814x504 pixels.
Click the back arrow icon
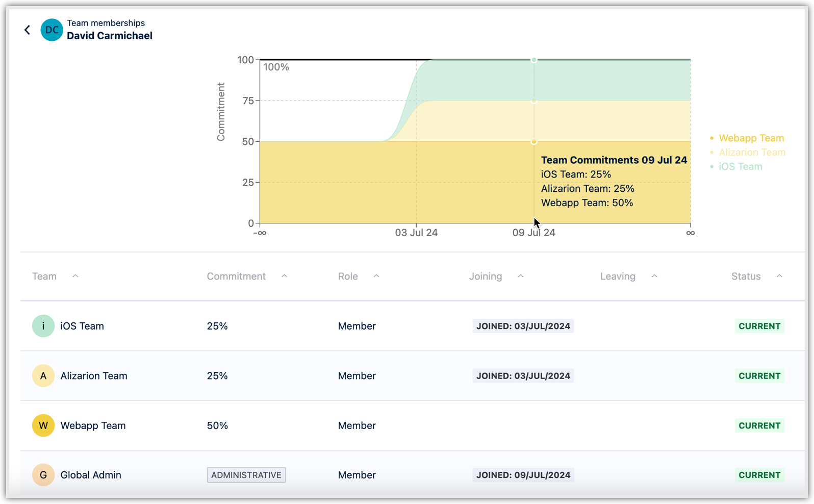click(28, 30)
